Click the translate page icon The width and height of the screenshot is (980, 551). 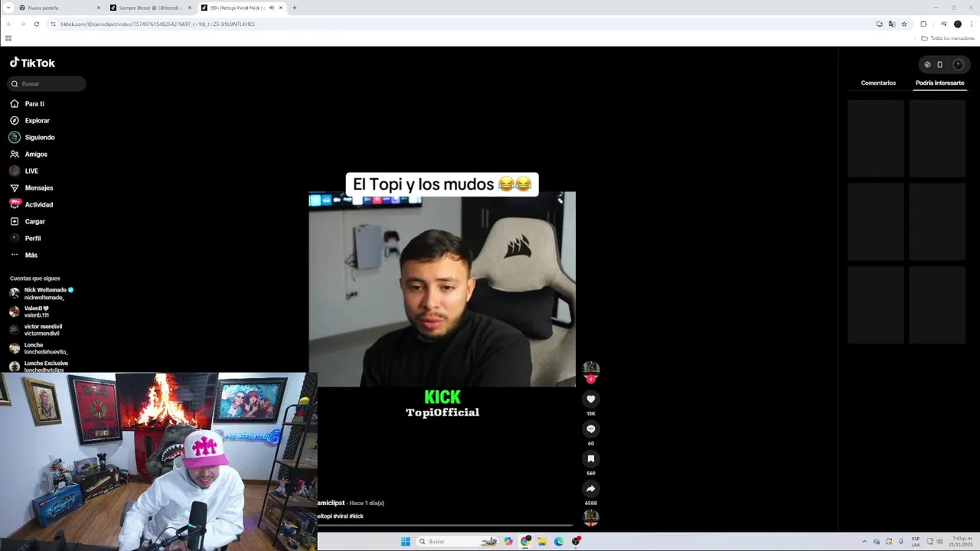(892, 24)
